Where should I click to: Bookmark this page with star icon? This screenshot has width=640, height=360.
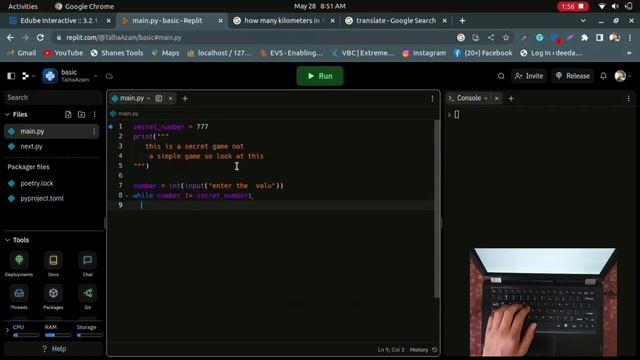tap(506, 38)
